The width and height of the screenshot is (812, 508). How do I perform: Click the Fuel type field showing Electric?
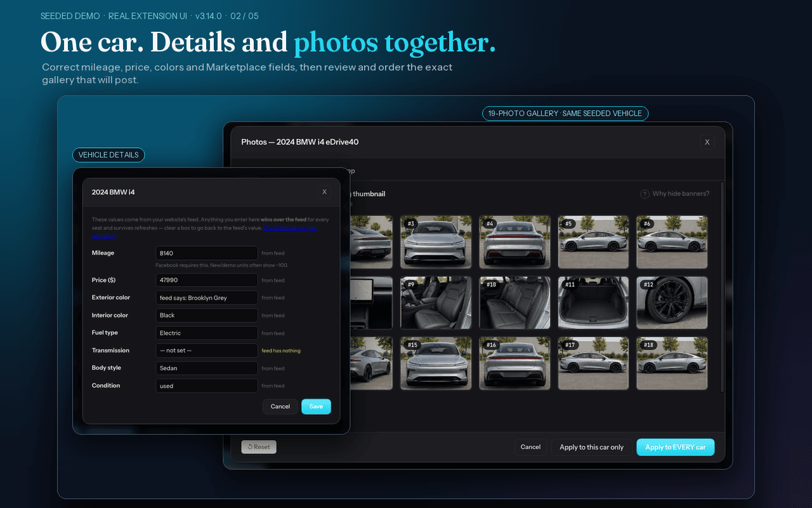coord(207,333)
